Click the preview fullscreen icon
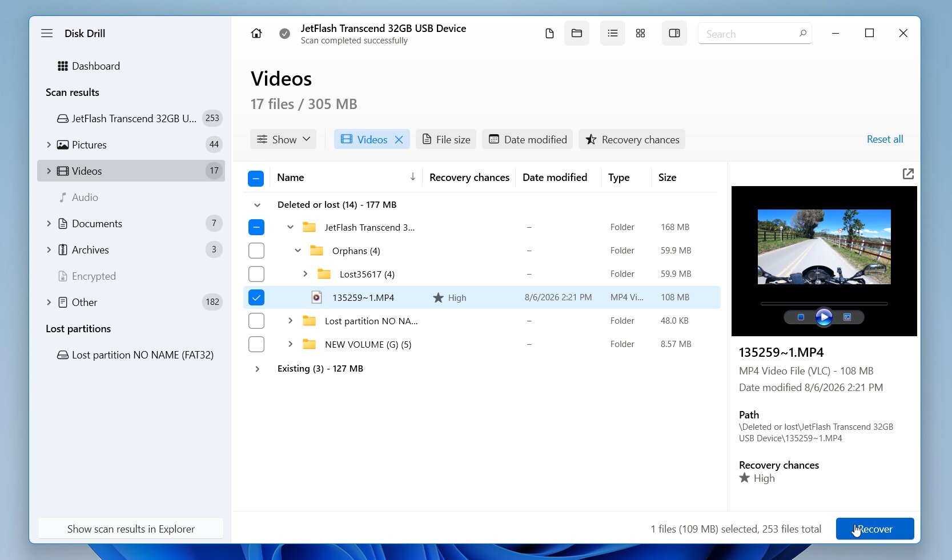Viewport: 952px width, 560px height. pyautogui.click(x=847, y=317)
